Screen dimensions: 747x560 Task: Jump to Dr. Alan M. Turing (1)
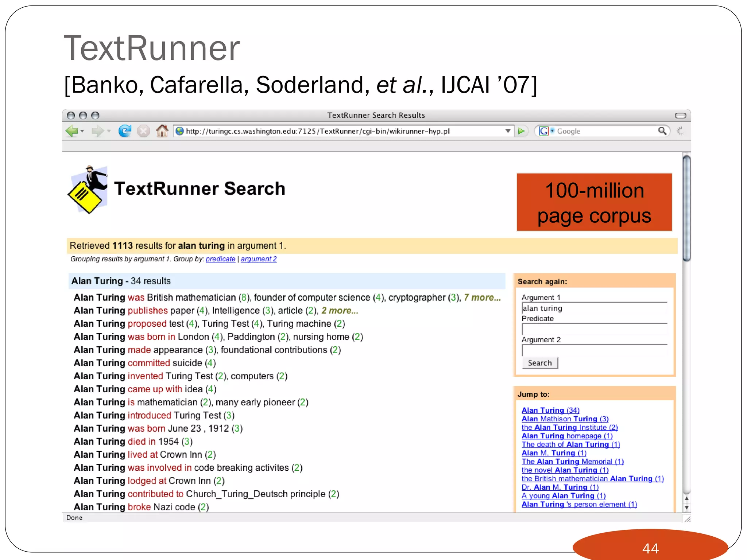560,487
